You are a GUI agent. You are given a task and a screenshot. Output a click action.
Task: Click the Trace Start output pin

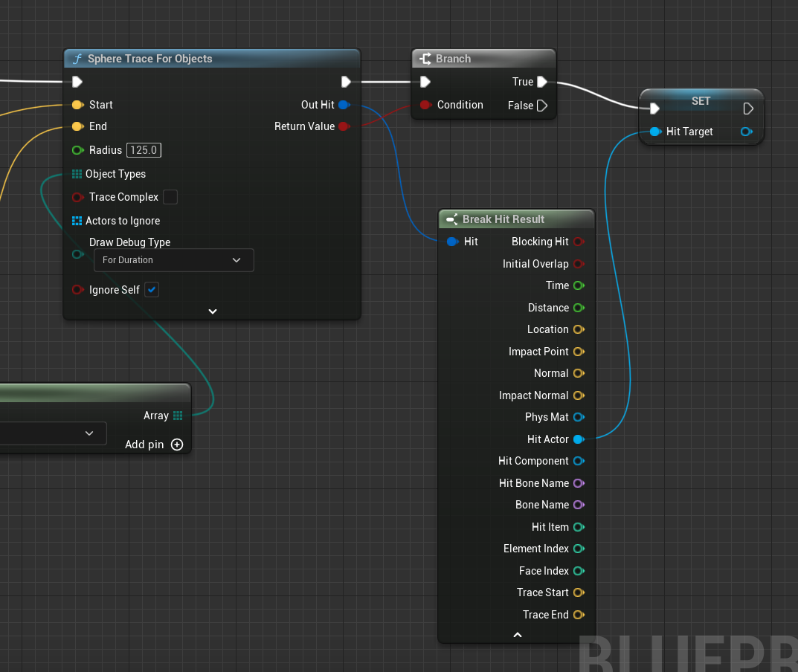tap(579, 592)
